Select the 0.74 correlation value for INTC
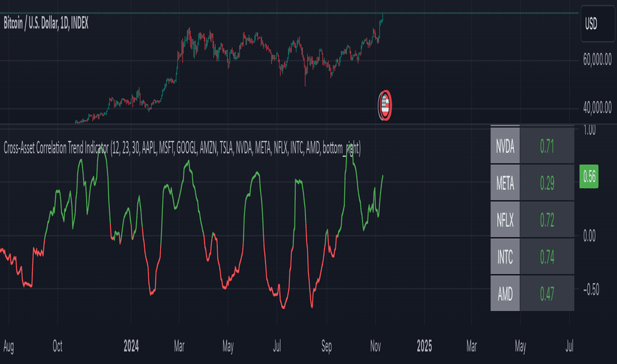Image resolution: width=617 pixels, height=364 pixels. click(x=547, y=256)
